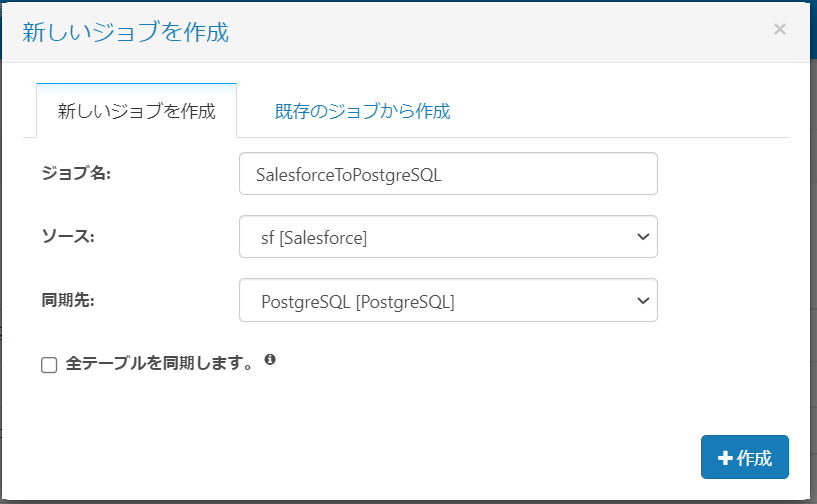This screenshot has width=817, height=504.
Task: Click the info icon beside sync all tables
Action: pos(270,360)
